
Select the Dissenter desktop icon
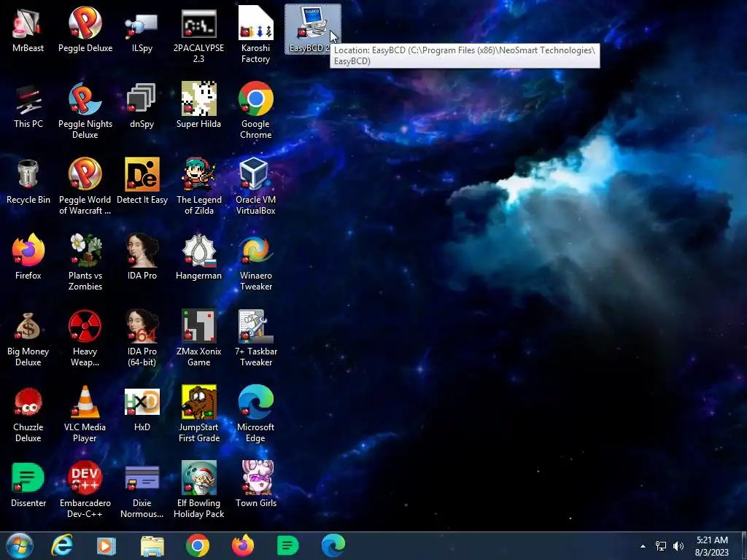pyautogui.click(x=28, y=484)
